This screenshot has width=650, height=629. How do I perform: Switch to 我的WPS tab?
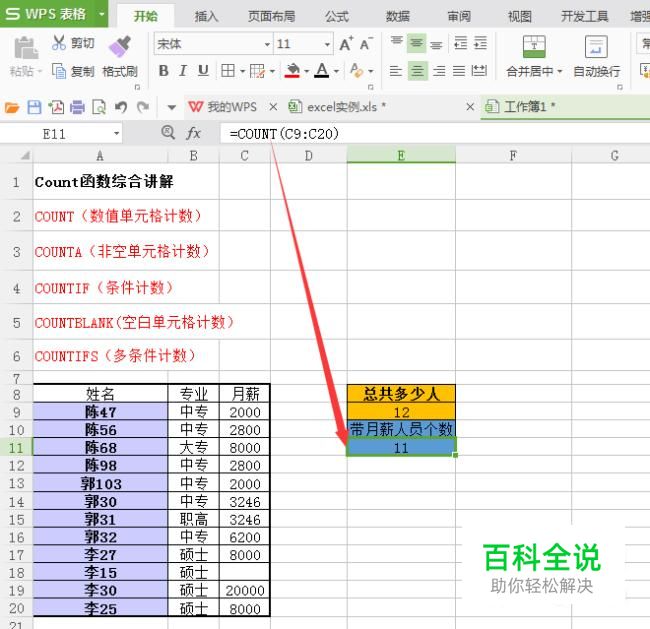223,107
